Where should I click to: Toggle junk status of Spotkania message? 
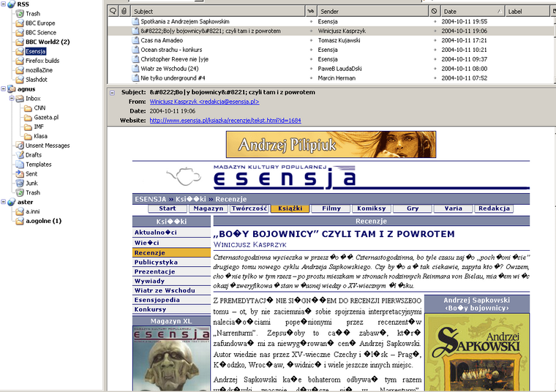coord(435,22)
